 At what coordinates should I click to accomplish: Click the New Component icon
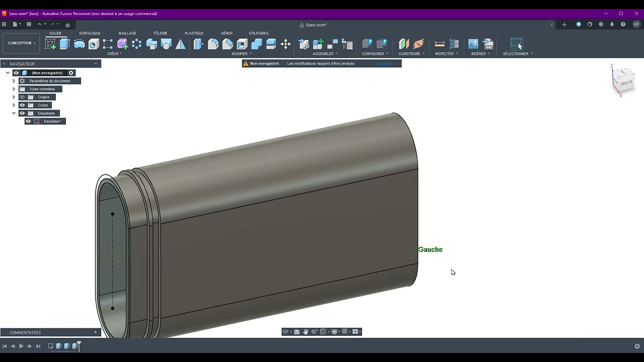318,44
